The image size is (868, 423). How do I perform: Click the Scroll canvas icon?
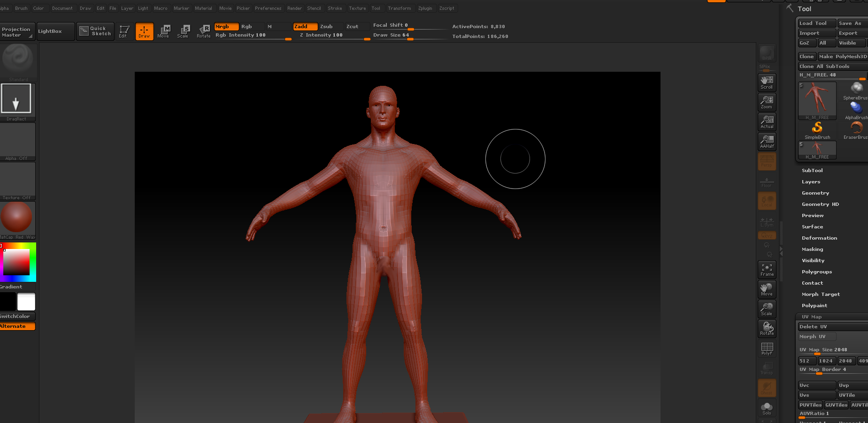point(767,82)
